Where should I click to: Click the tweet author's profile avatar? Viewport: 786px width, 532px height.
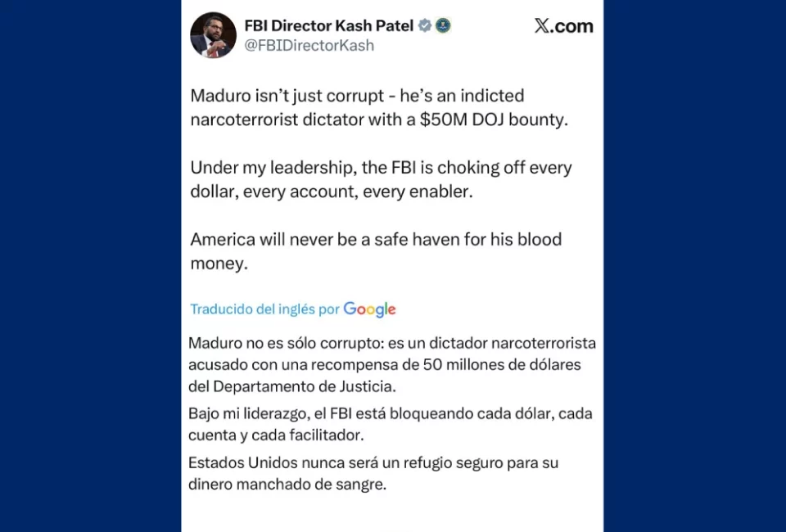coord(213,35)
